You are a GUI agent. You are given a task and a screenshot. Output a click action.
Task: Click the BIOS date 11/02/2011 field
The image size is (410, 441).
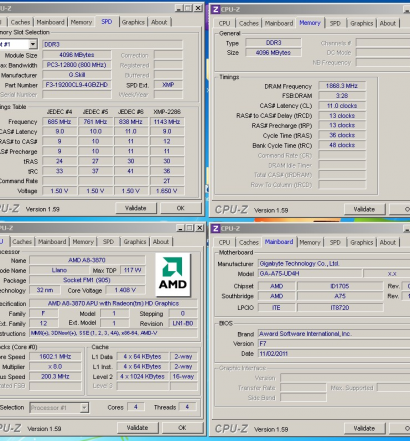coord(334,354)
